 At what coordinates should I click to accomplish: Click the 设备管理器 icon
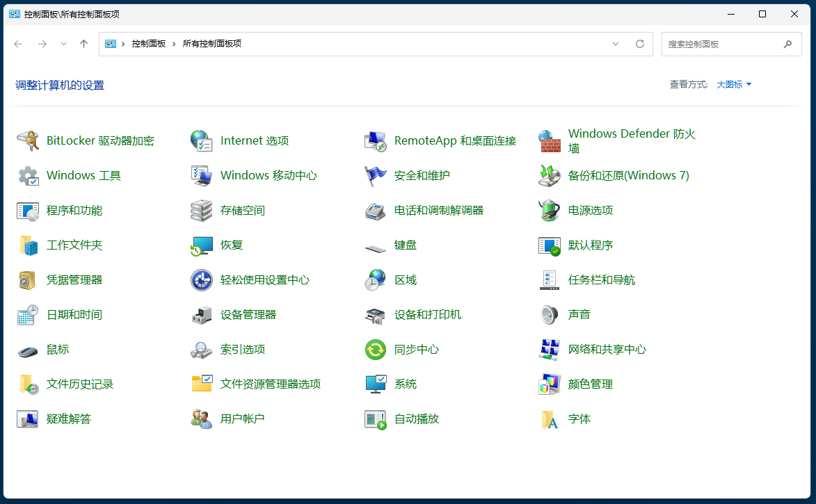click(x=202, y=315)
